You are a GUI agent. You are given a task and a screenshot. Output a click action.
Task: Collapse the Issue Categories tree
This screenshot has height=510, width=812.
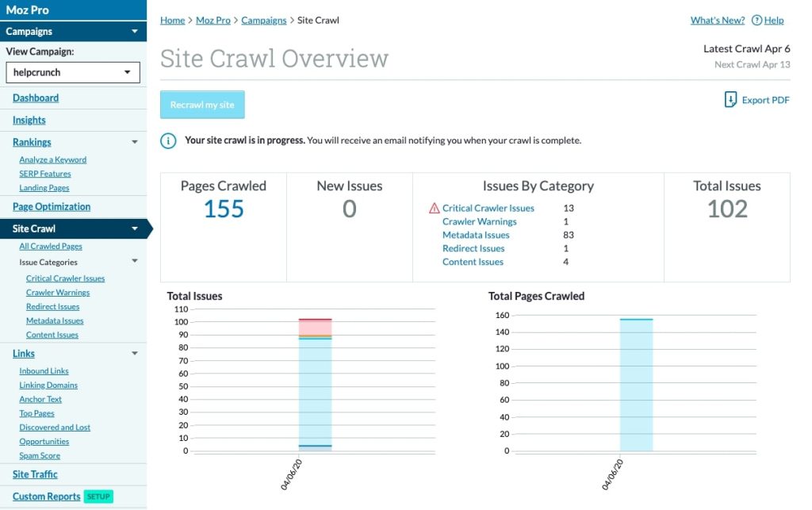(134, 262)
